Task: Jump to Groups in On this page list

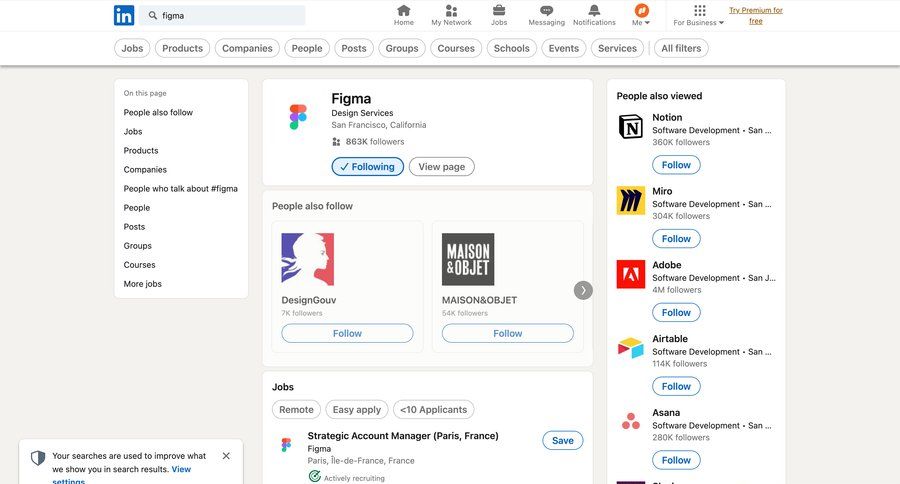Action: pos(138,246)
